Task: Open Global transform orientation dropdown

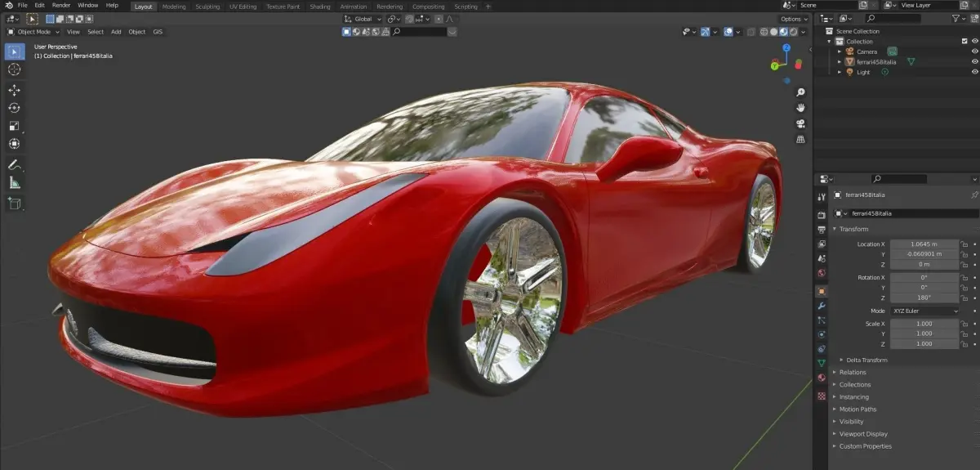Action: pos(361,18)
